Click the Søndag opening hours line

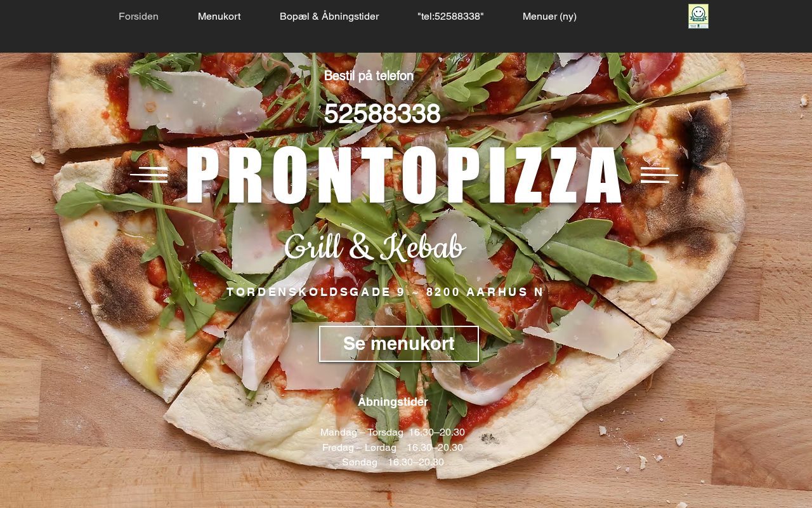393,462
